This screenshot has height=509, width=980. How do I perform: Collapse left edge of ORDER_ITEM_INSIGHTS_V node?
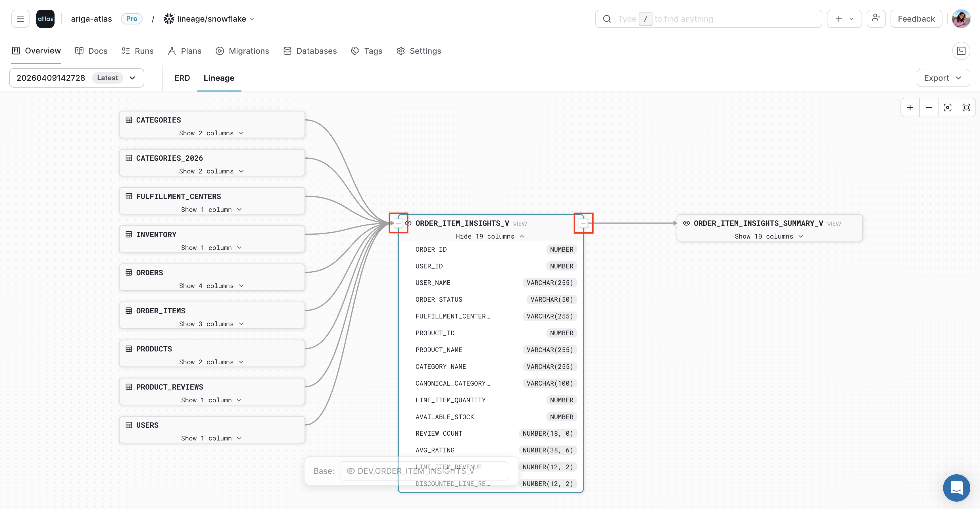(x=398, y=223)
